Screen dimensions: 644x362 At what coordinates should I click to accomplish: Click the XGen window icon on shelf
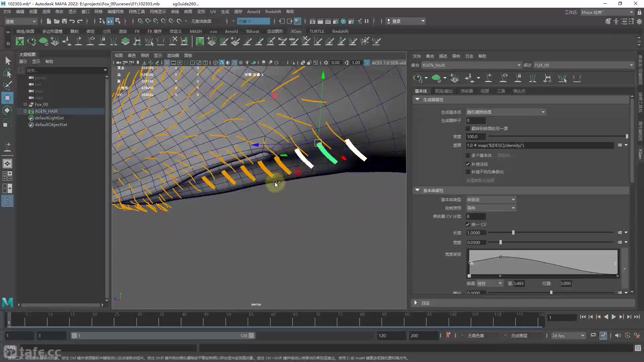tap(20, 41)
